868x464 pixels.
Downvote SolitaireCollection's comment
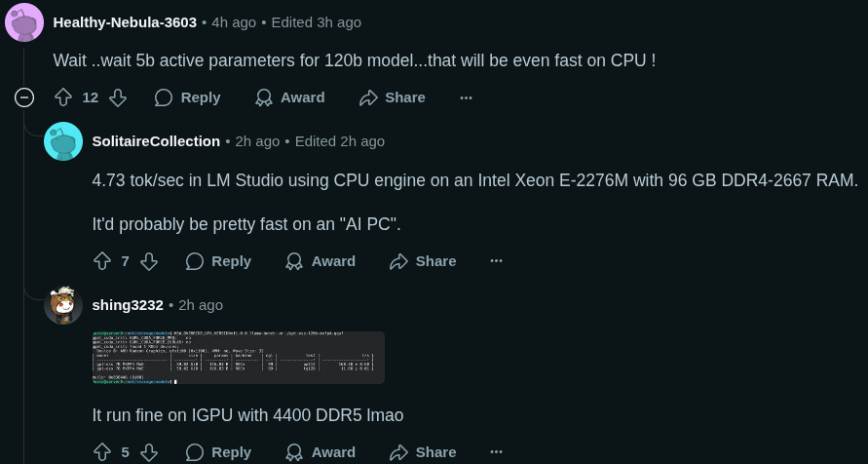(149, 261)
